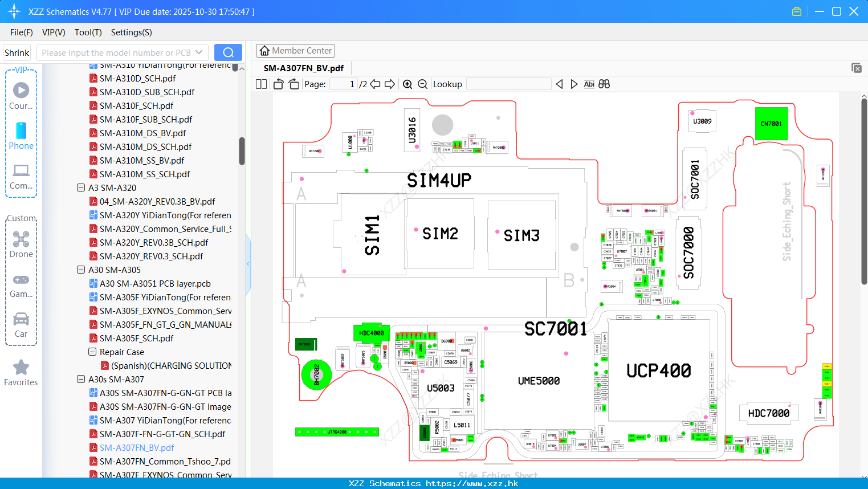Toggle the two-page view icon
The image size is (868, 489).
[x=261, y=84]
